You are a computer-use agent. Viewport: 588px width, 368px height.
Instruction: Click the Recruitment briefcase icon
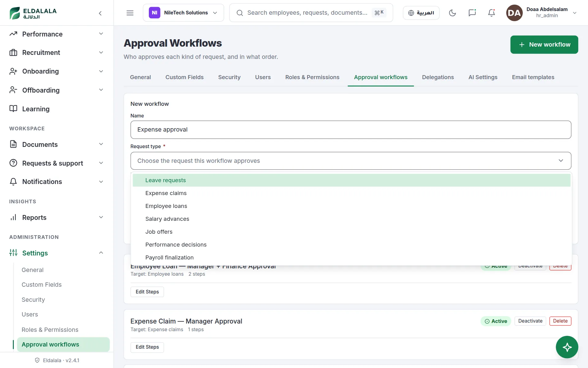pos(13,52)
